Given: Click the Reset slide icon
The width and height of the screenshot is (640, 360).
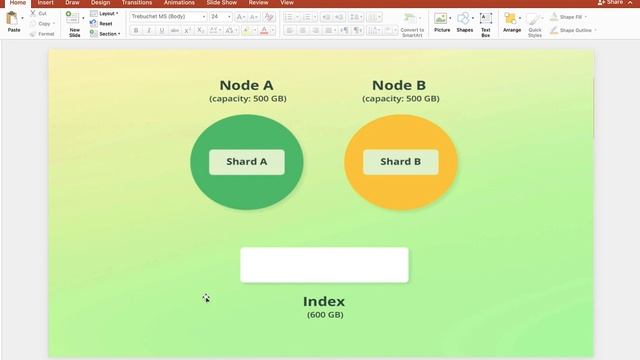Looking at the screenshot, I should click(x=94, y=24).
